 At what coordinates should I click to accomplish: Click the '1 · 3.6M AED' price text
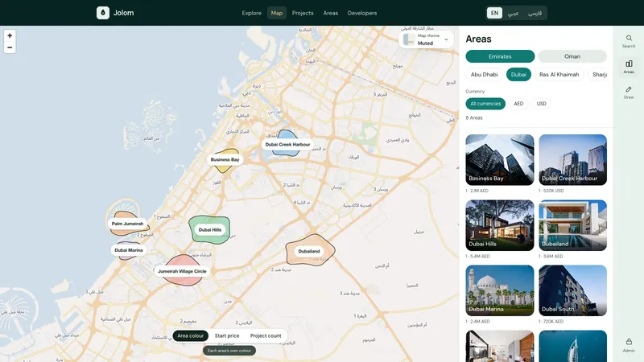pos(551,256)
